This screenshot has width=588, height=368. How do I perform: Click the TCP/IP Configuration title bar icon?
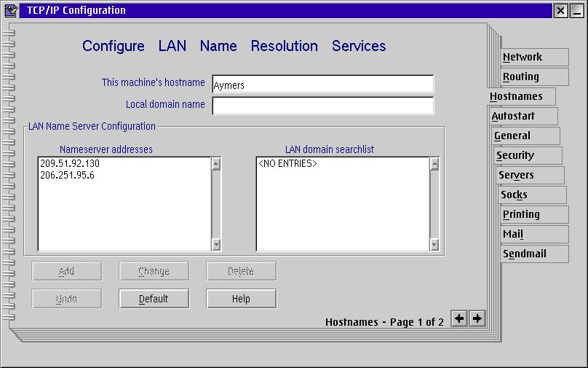coord(11,10)
